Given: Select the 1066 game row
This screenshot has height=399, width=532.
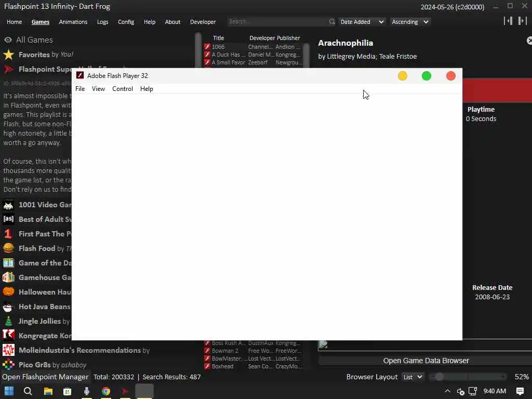Looking at the screenshot, I should coord(253,47).
